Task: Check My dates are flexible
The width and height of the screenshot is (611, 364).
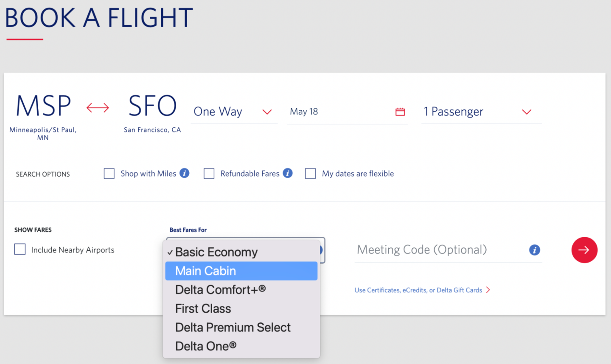Action: click(x=311, y=174)
